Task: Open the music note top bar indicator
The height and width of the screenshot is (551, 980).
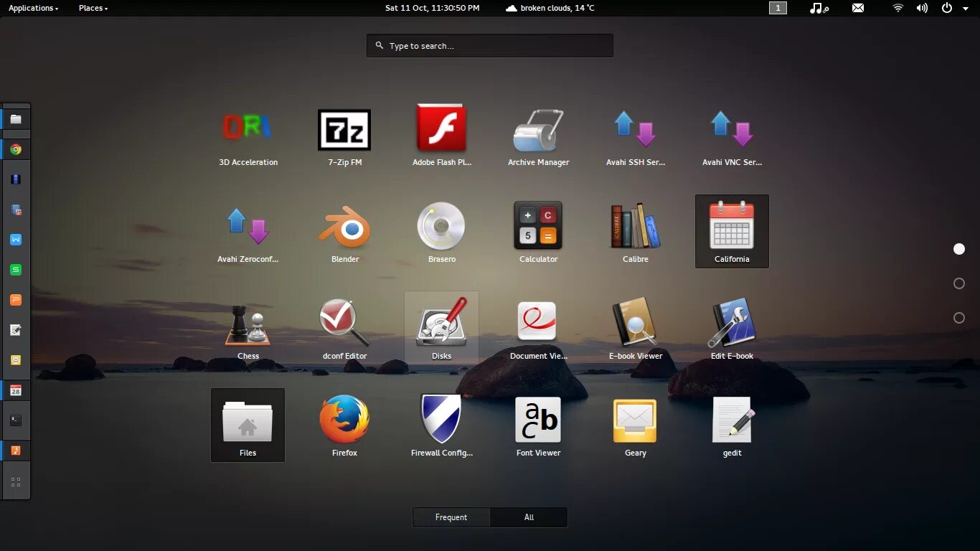Action: pos(819,8)
